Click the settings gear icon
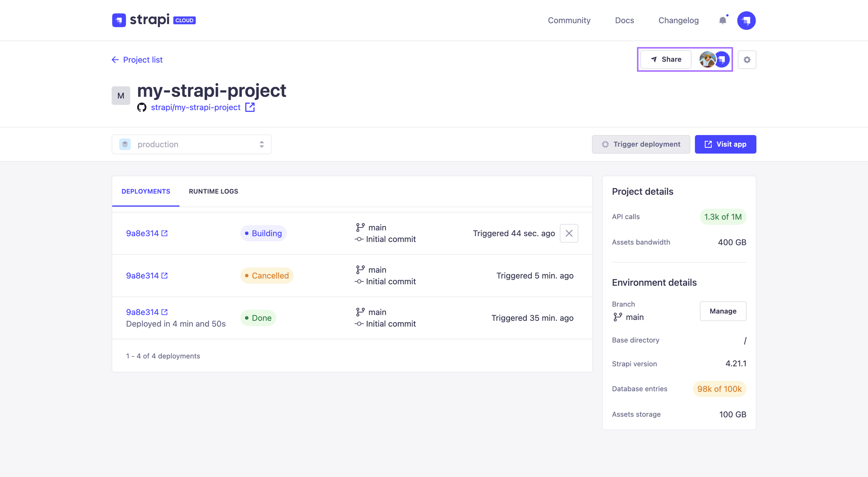This screenshot has width=868, height=477. pyautogui.click(x=746, y=59)
